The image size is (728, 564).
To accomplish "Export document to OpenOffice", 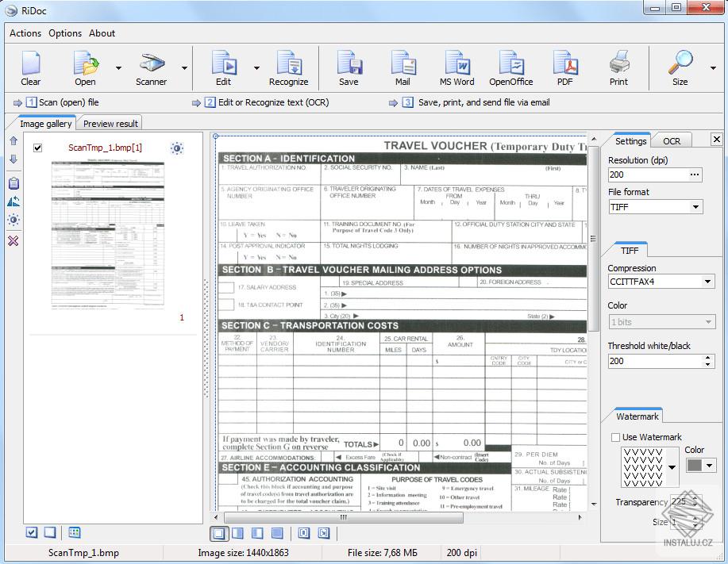I will tap(510, 68).
